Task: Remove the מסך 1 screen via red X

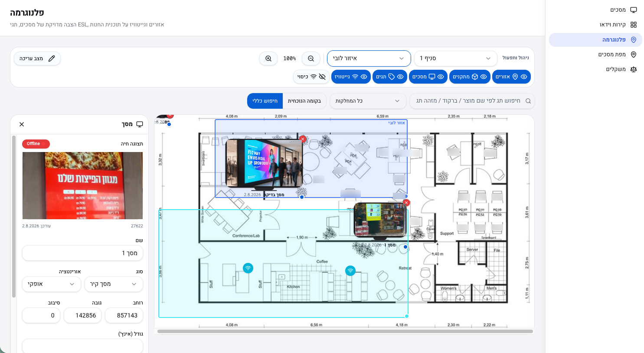Action: point(406,203)
